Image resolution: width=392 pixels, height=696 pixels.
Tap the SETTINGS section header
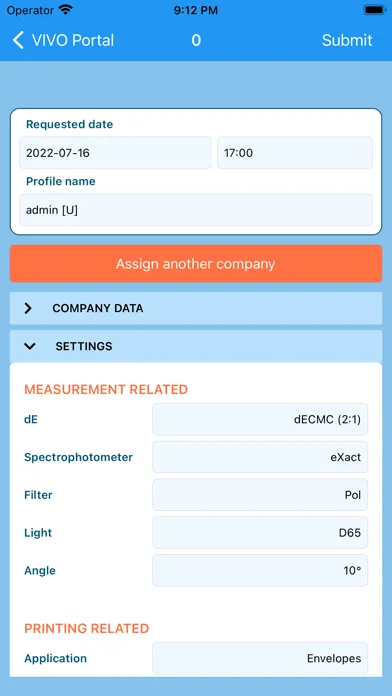coord(196,346)
